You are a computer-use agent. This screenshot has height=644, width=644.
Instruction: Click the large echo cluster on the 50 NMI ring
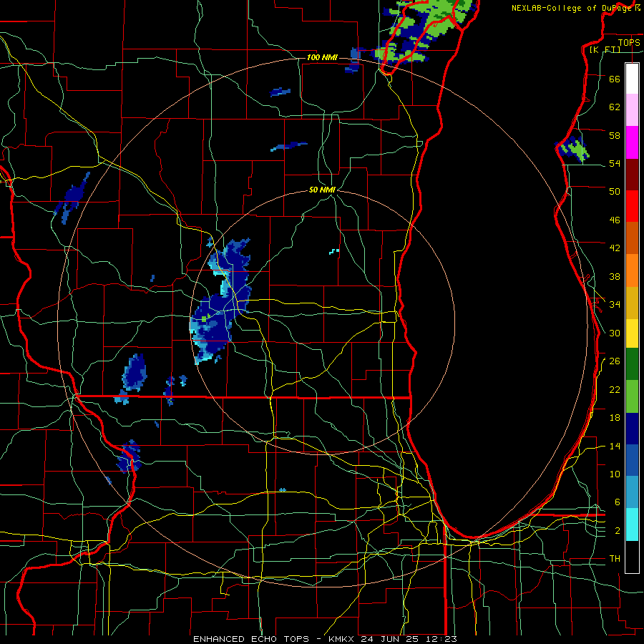click(x=220, y=301)
